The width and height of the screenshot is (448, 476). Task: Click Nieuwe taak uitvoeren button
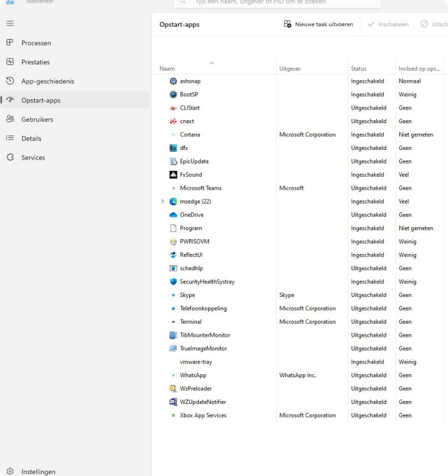[x=318, y=24]
